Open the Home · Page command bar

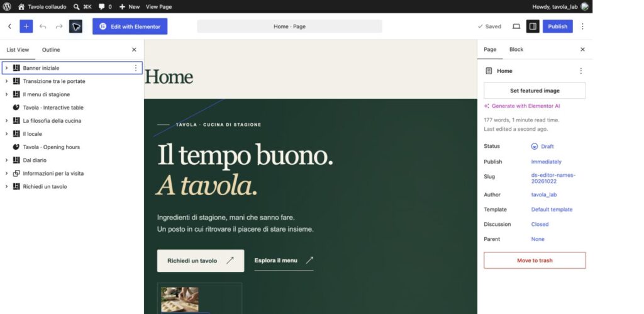289,26
